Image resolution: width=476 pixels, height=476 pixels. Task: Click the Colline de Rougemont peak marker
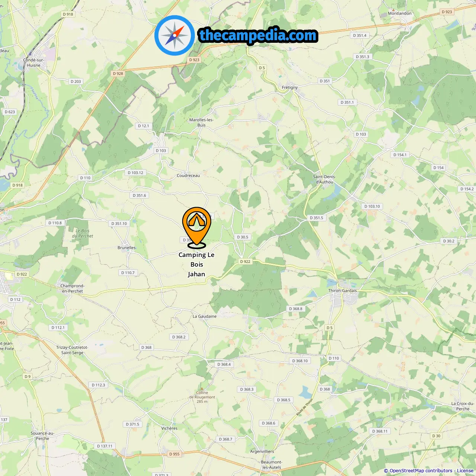(x=202, y=388)
